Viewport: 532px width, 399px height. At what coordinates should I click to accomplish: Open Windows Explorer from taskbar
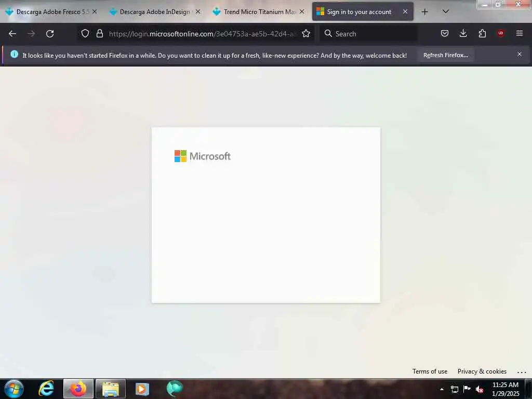tap(111, 389)
